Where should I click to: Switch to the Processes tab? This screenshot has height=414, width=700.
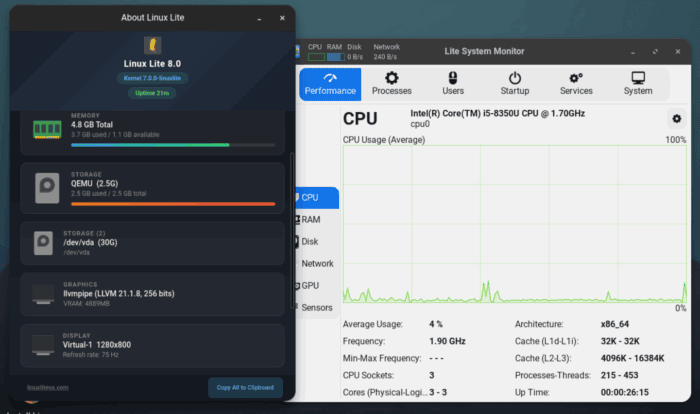click(392, 84)
